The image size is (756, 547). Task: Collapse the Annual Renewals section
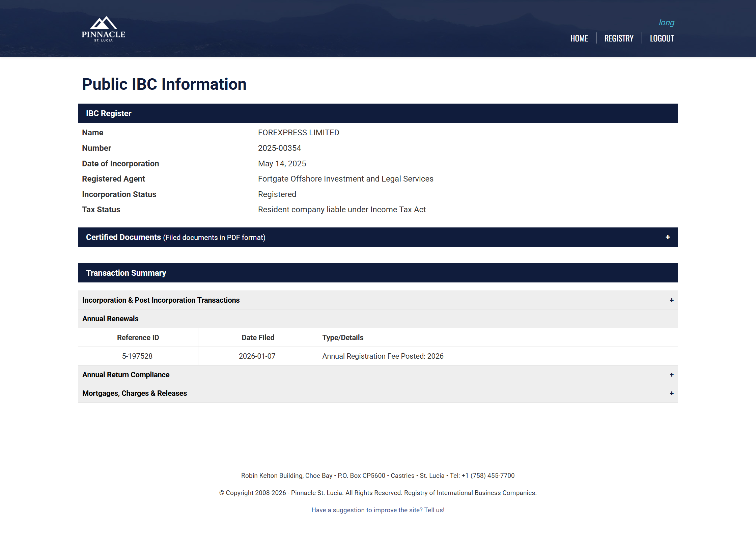coord(378,319)
